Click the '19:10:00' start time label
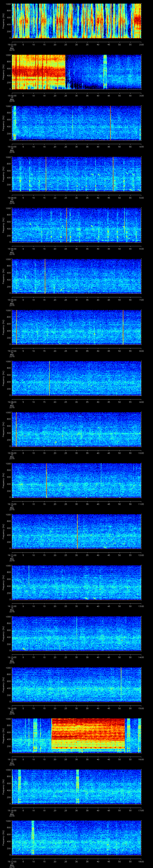Screen dimensions: 153x868 coord(12,504)
